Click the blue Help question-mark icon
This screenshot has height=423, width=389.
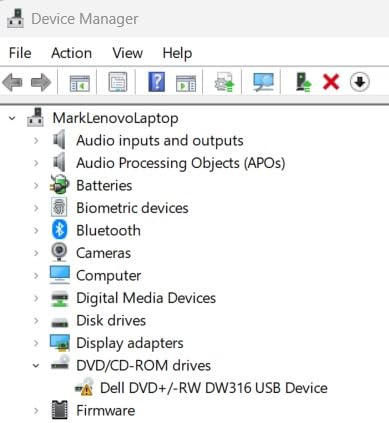pyautogui.click(x=156, y=82)
